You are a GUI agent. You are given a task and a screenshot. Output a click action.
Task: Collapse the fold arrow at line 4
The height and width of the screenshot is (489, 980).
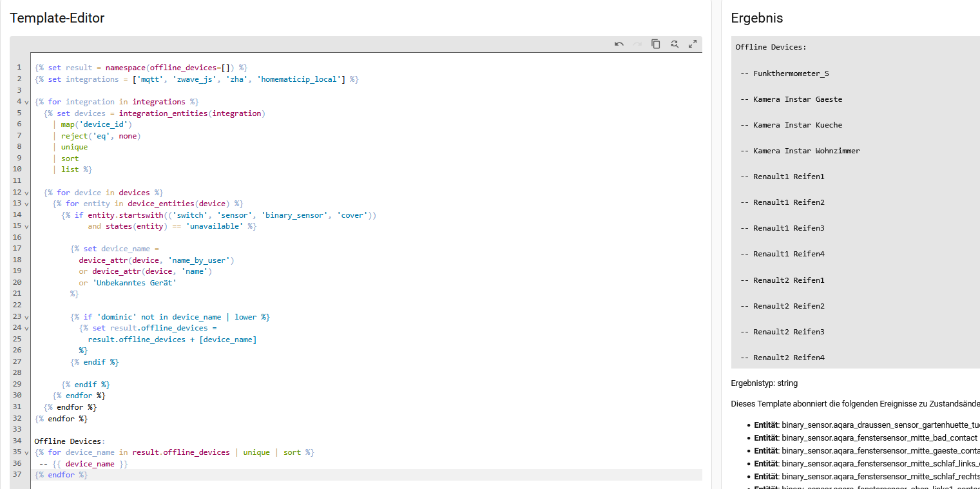[26, 102]
